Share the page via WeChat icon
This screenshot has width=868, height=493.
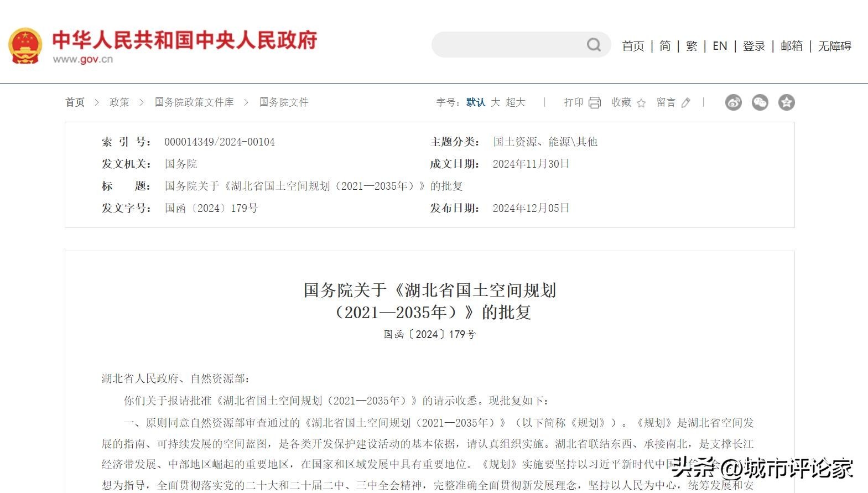pos(760,102)
